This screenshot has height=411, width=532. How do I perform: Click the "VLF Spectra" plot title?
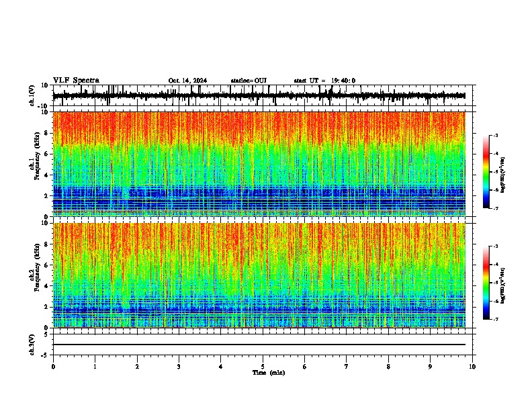tap(76, 81)
